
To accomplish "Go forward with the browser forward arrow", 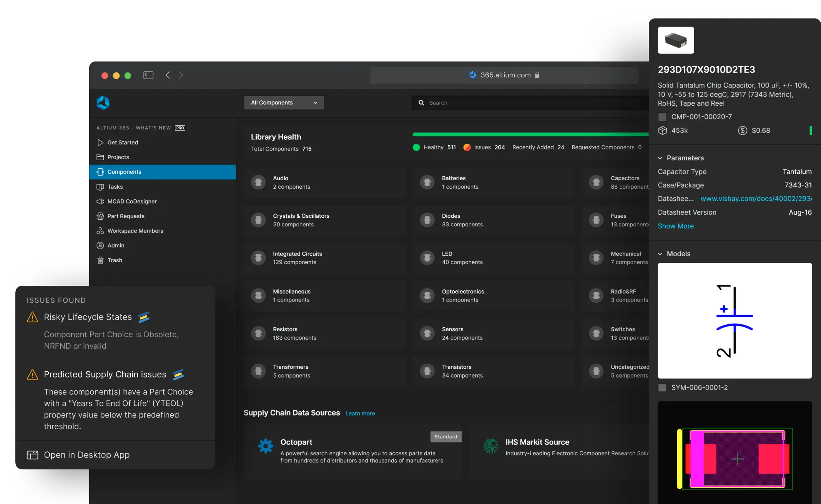I will click(x=181, y=75).
